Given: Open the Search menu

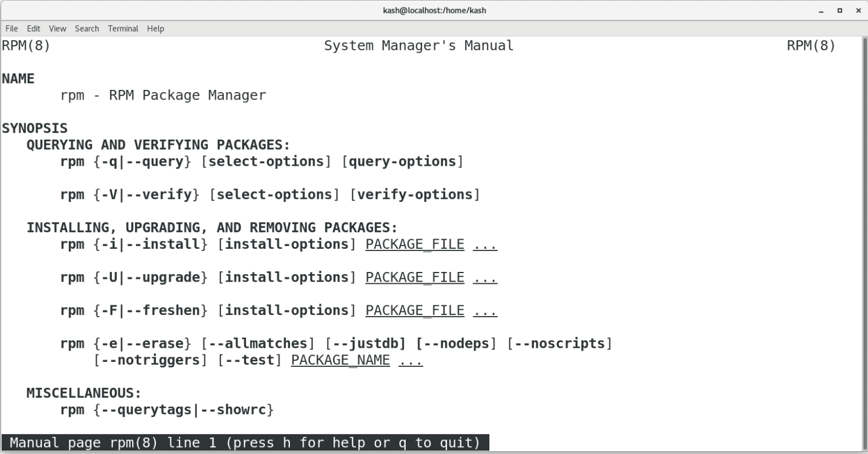Looking at the screenshot, I should click(86, 28).
